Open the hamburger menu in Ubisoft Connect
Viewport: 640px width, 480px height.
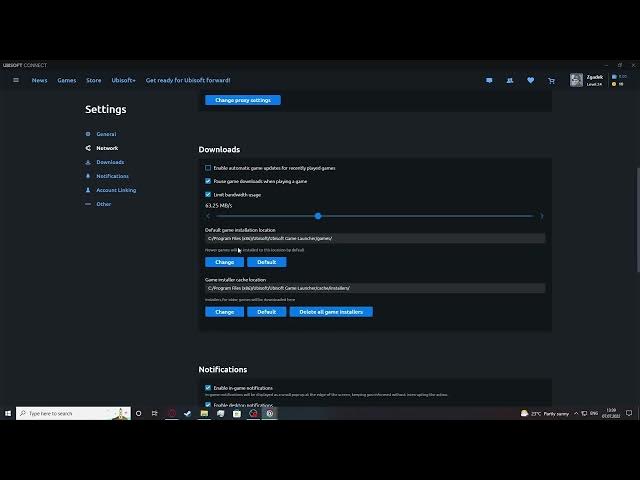pyautogui.click(x=16, y=80)
